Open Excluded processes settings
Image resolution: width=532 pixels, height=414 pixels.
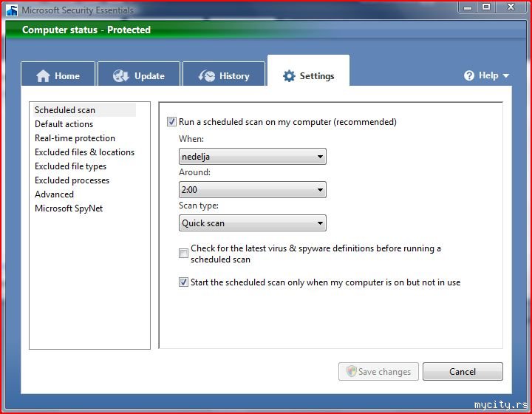click(x=72, y=180)
